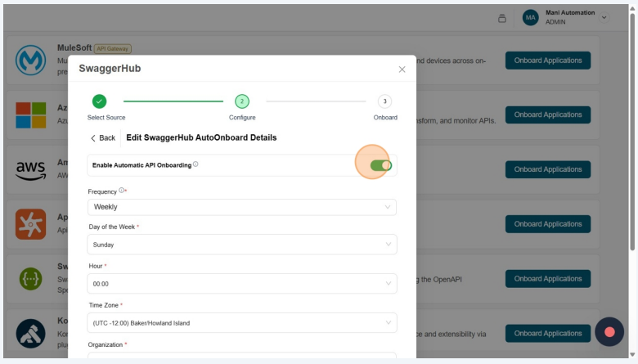Disable the Automatic API Onboarding toggle
638x364 pixels.
pos(380,165)
